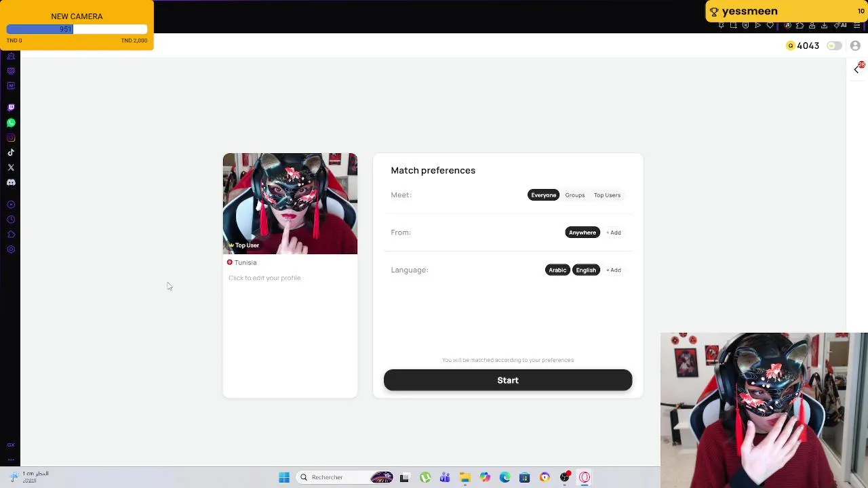Screen dimensions: 868x488
Task: Click the 4043 coin count
Action: click(x=808, y=45)
